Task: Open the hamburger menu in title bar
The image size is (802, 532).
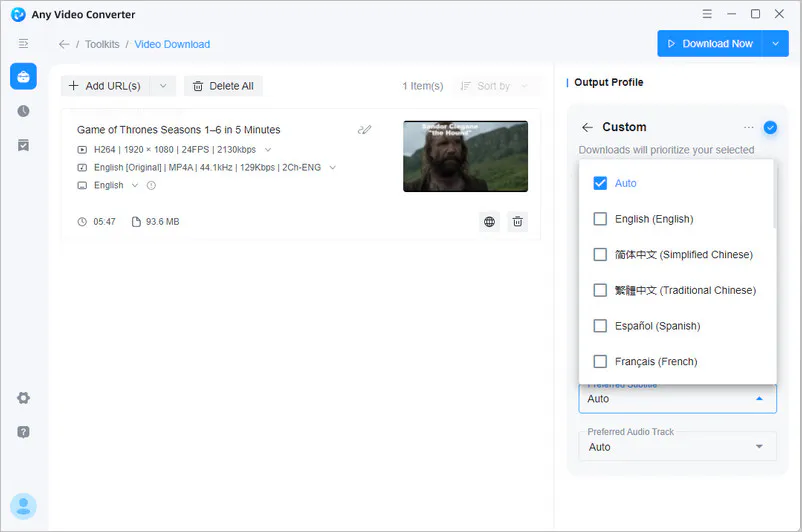Action: click(707, 14)
